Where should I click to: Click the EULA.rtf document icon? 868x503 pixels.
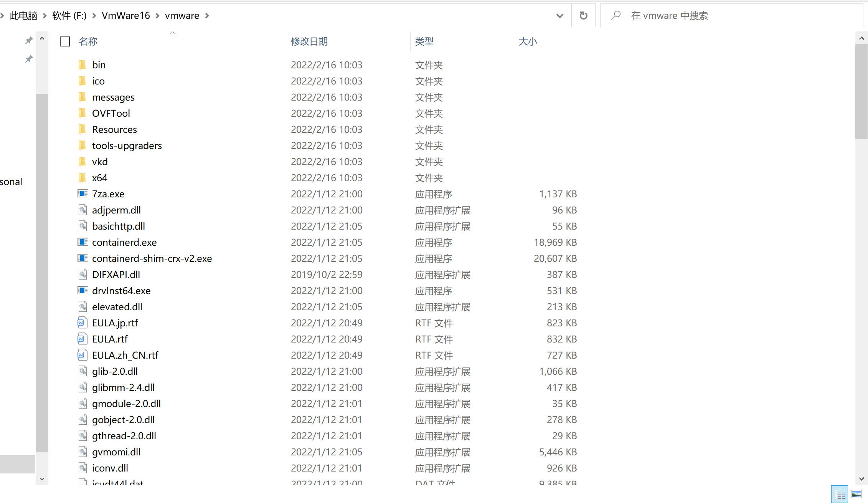(82, 339)
